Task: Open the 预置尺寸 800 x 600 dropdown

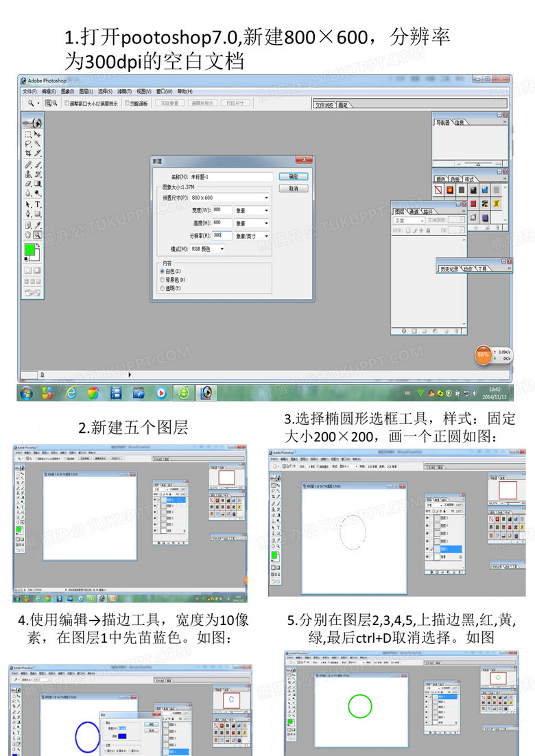Action: click(230, 198)
